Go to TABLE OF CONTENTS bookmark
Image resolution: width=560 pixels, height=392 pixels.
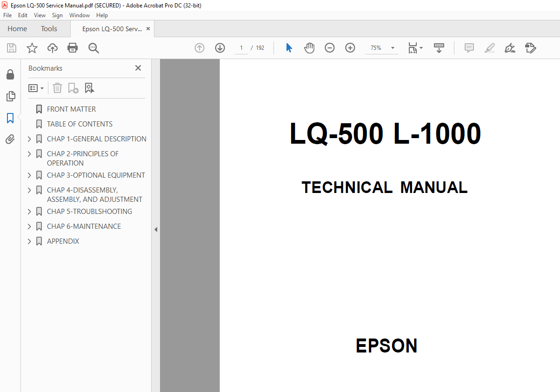pos(79,124)
